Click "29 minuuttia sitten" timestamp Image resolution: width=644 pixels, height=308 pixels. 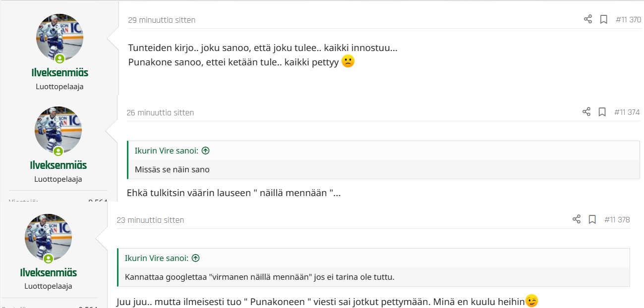pos(162,20)
